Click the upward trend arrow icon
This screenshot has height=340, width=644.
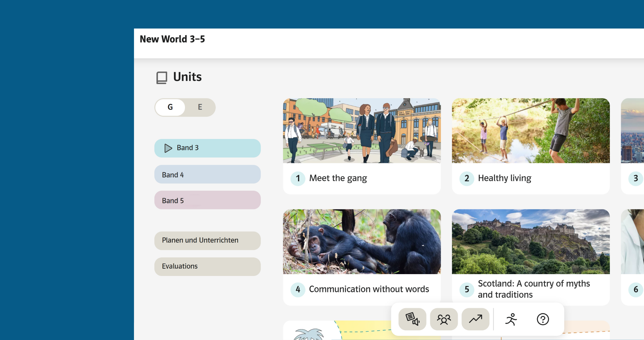(x=475, y=319)
